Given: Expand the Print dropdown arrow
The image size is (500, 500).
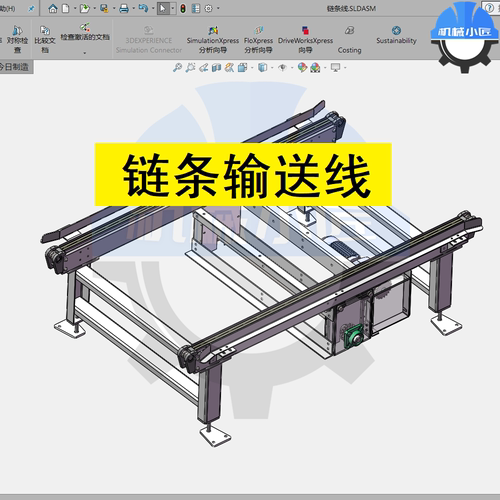Looking at the screenshot, I should point(134,8).
